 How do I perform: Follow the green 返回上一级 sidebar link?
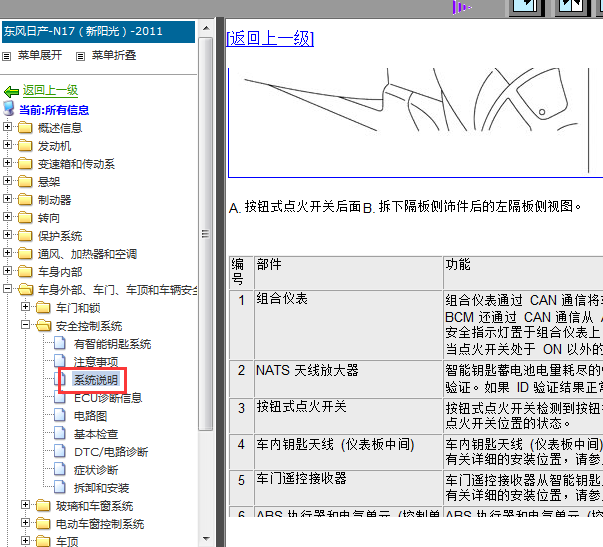click(50, 90)
